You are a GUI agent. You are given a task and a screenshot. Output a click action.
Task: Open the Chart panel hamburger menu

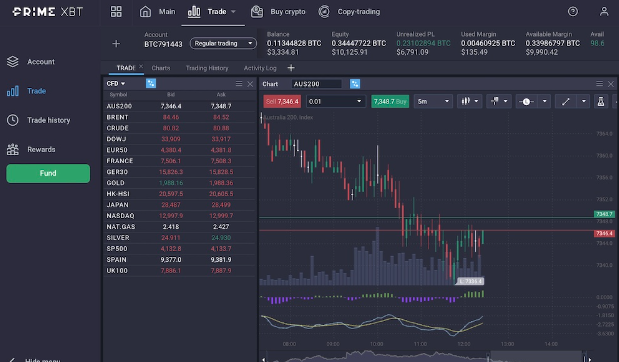click(x=599, y=84)
